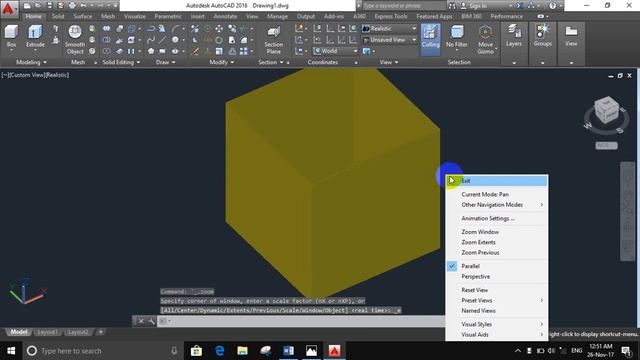The width and height of the screenshot is (640, 360).
Task: Open the Manage ribbon tab
Action: pyautogui.click(x=278, y=16)
